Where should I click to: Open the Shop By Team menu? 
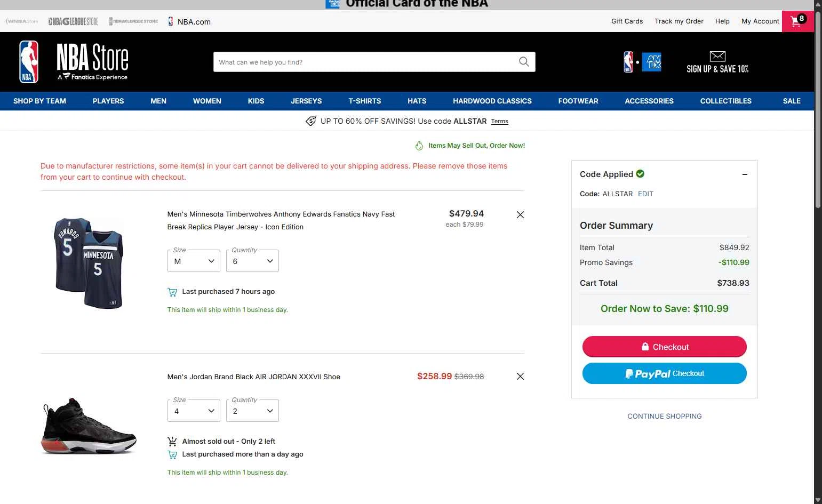tap(39, 101)
